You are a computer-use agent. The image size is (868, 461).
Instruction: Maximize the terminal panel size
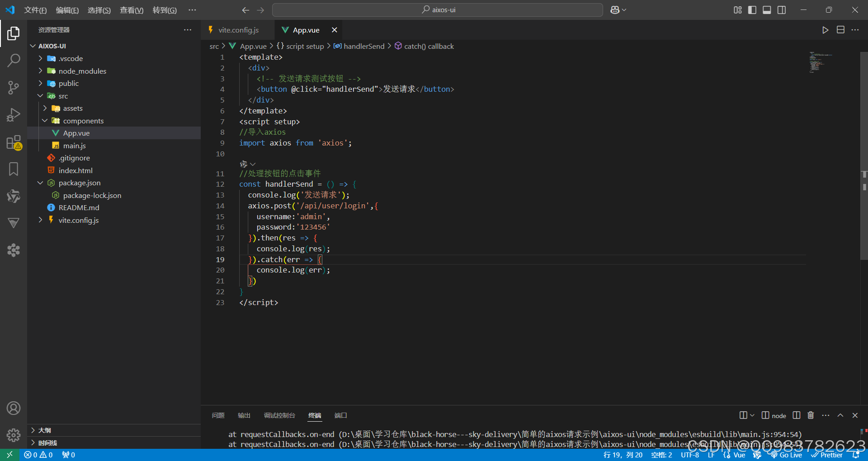[840, 415]
